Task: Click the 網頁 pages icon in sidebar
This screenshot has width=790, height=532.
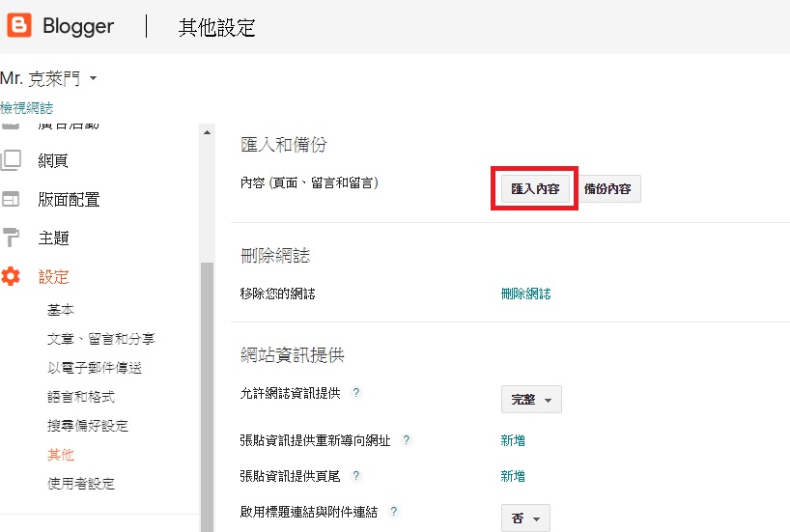Action: click(x=12, y=160)
